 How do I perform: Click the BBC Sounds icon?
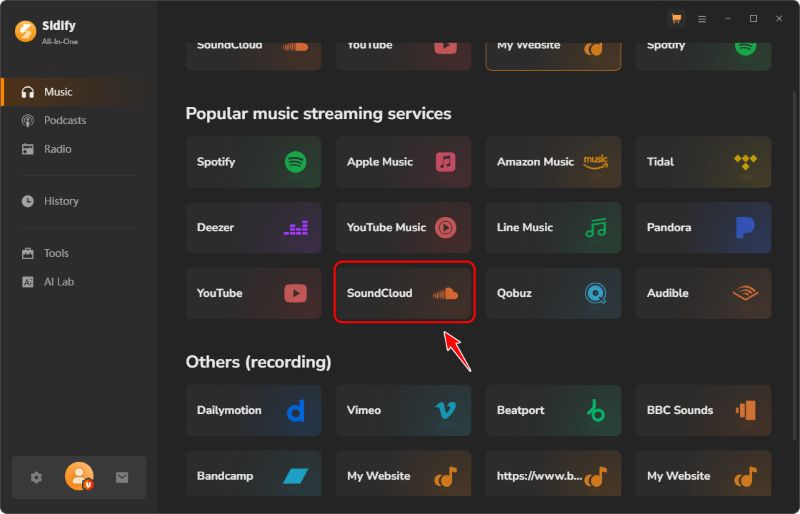tap(745, 410)
